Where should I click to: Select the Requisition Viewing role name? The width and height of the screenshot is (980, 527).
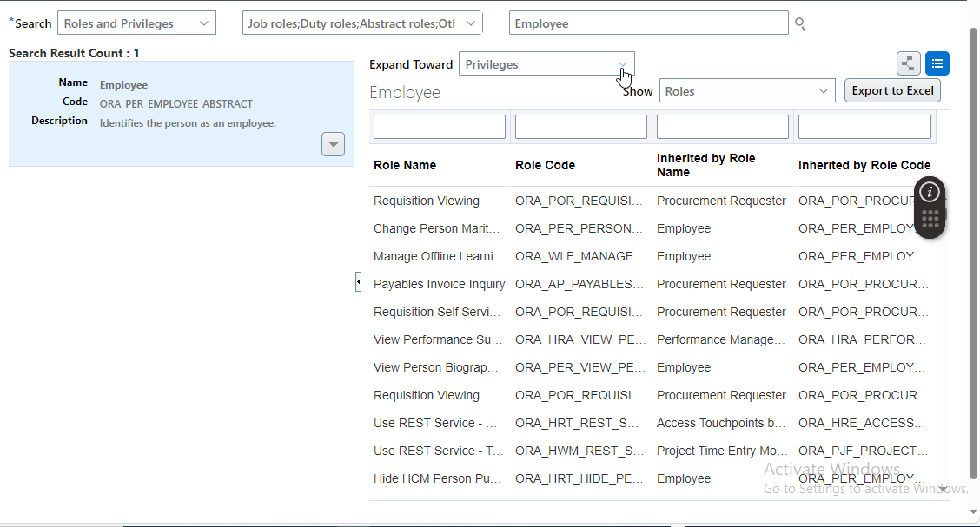(x=427, y=201)
